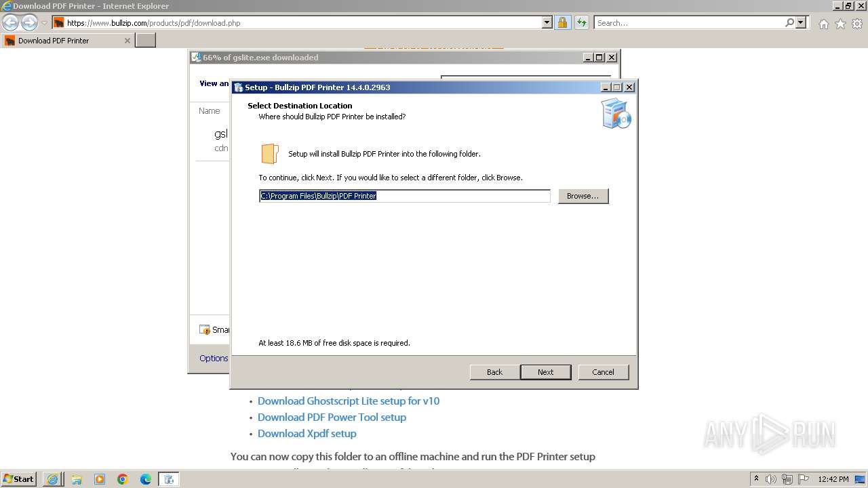Image resolution: width=868 pixels, height=488 pixels.
Task: Click the browser Search box
Action: click(689, 22)
